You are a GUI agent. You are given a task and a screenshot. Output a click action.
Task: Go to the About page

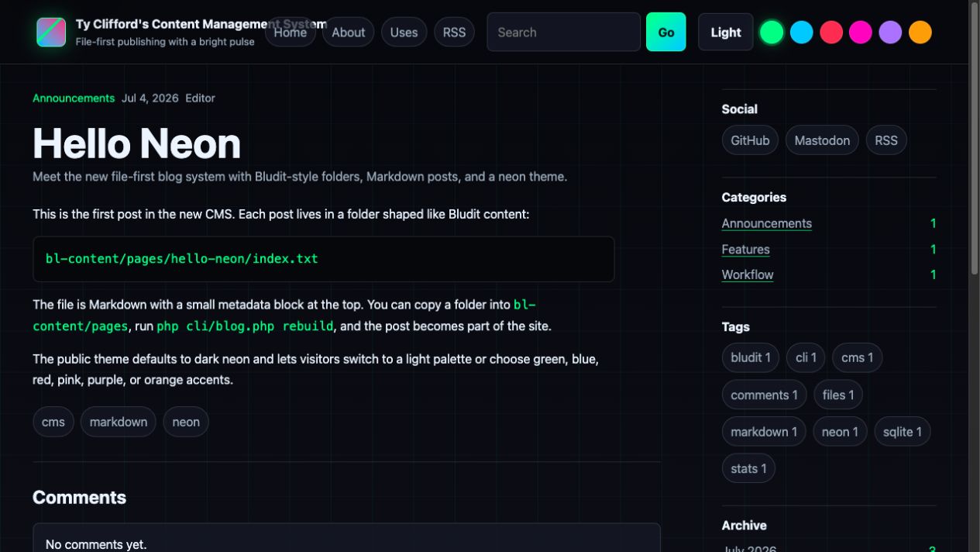coord(349,33)
